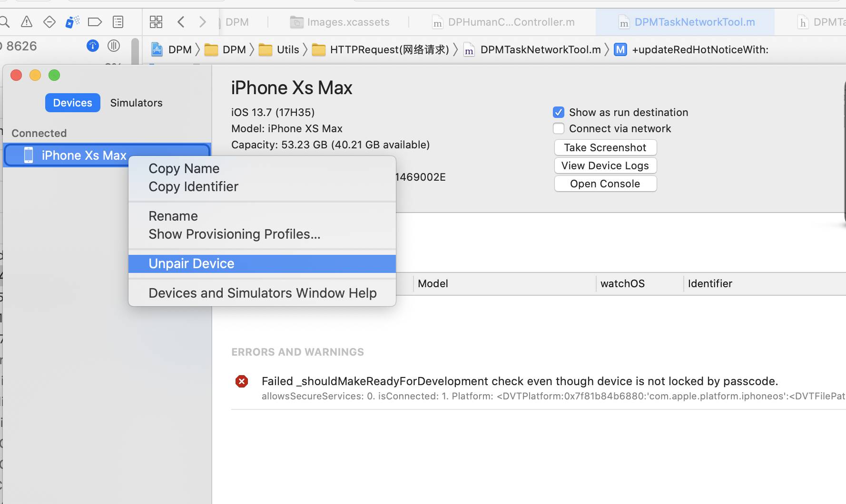Enable Connect via network checkbox
The height and width of the screenshot is (504, 846).
pyautogui.click(x=559, y=128)
